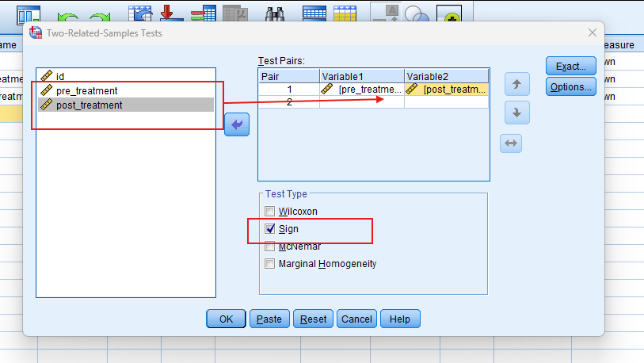Open the Exact... settings dialog
The image size is (644, 363).
coord(570,66)
